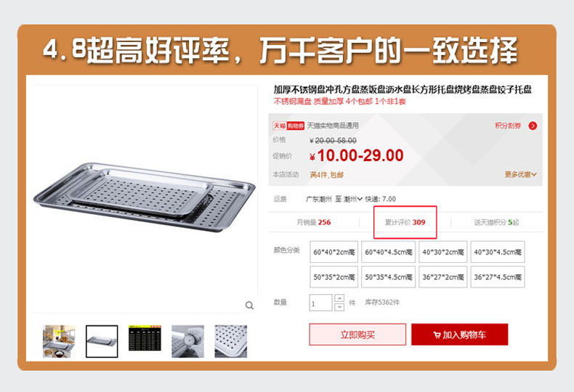574x392 pixels.
Task: Click the red arrow icon next to 积分割券
Action: pos(533,126)
